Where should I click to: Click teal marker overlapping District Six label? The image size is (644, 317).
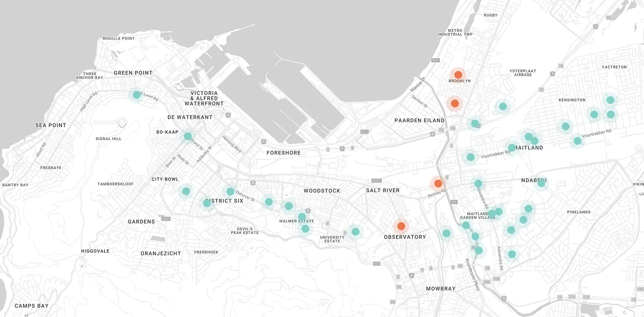(207, 203)
